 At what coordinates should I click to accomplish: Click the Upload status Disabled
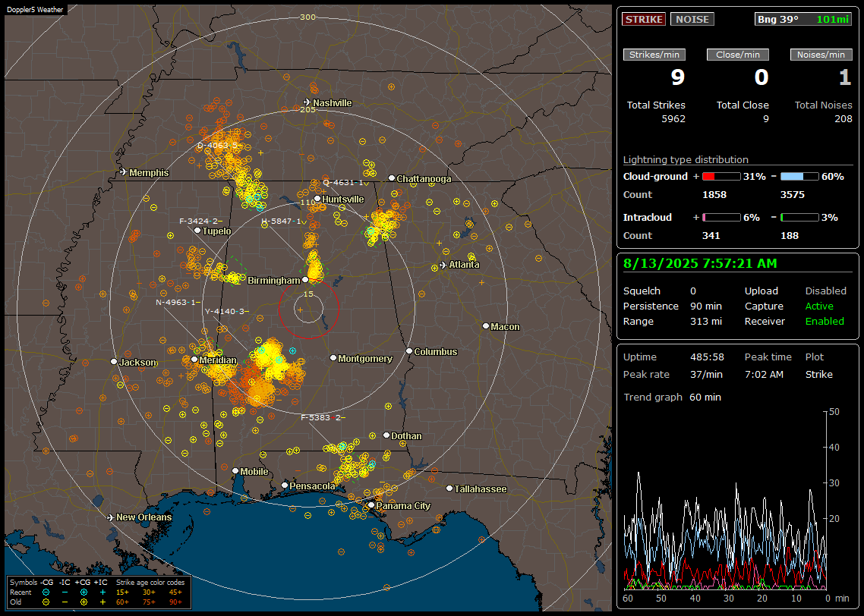tap(825, 291)
